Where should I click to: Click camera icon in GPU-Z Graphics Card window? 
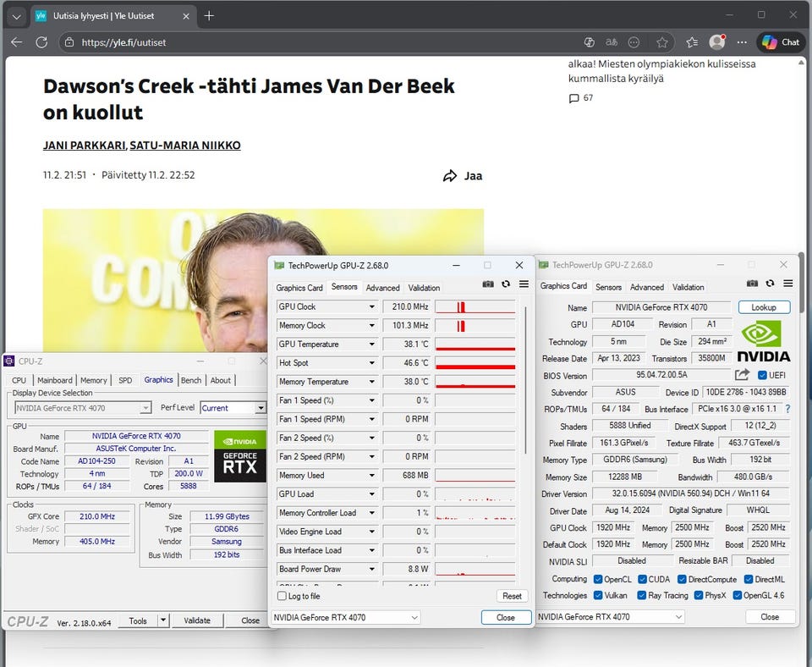click(753, 284)
